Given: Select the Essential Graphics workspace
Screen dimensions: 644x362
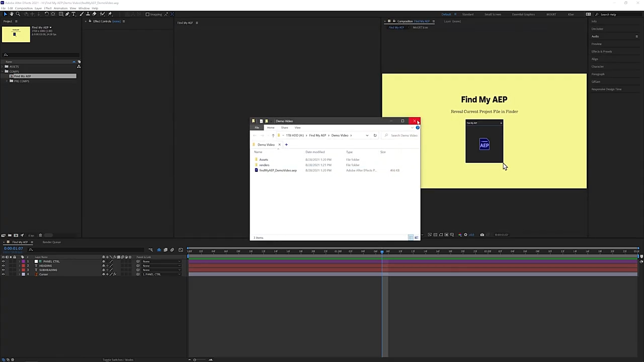Looking at the screenshot, I should 523,14.
